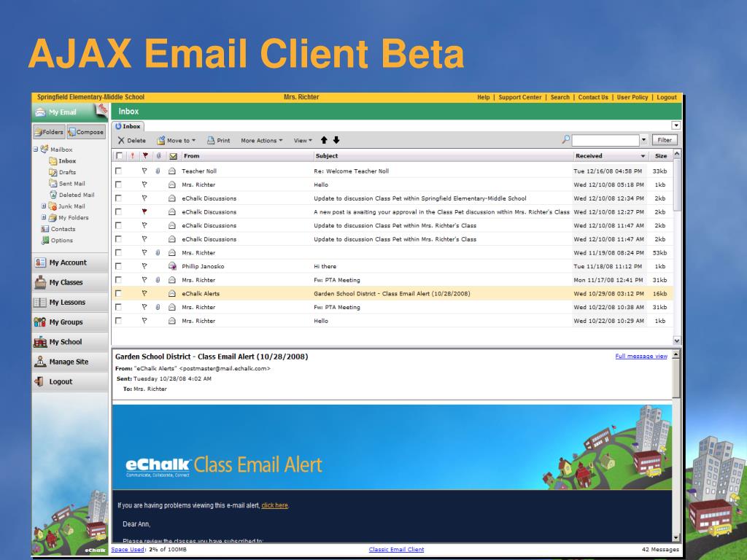Click the Filter button
This screenshot has width=747, height=560.
pos(665,140)
